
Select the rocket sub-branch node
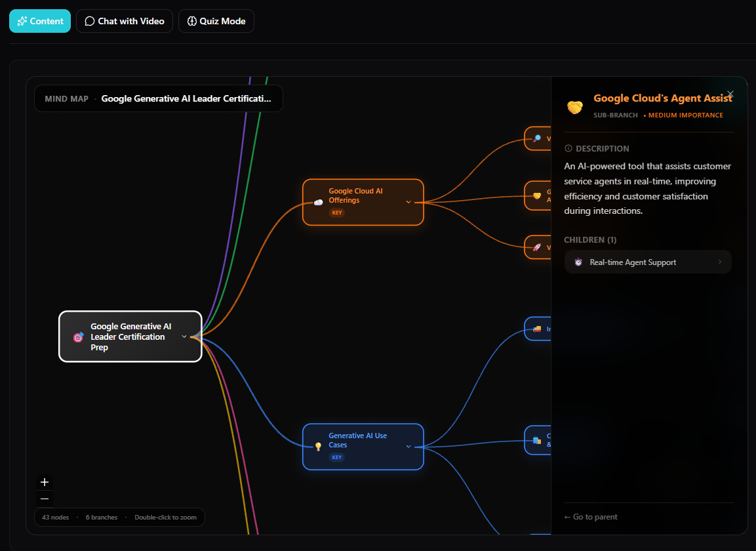[538, 247]
